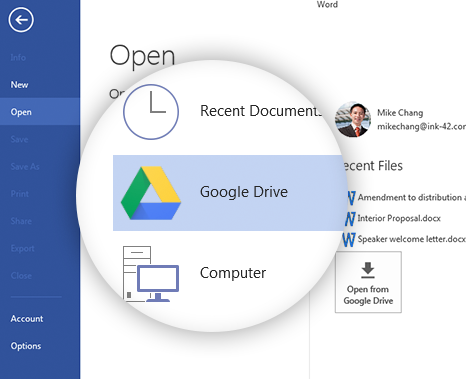Click the back arrow circle icon
Viewport: 466px width, 379px height.
click(x=21, y=20)
